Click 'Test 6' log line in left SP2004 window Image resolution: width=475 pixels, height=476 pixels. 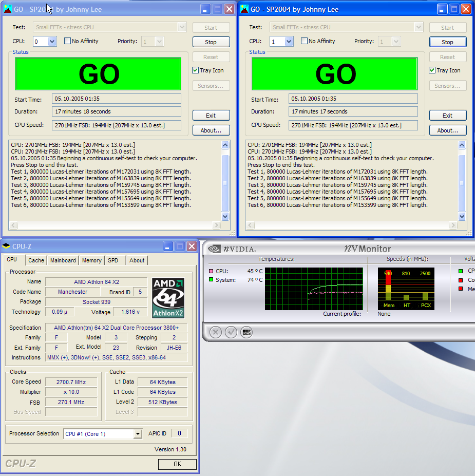(101, 205)
